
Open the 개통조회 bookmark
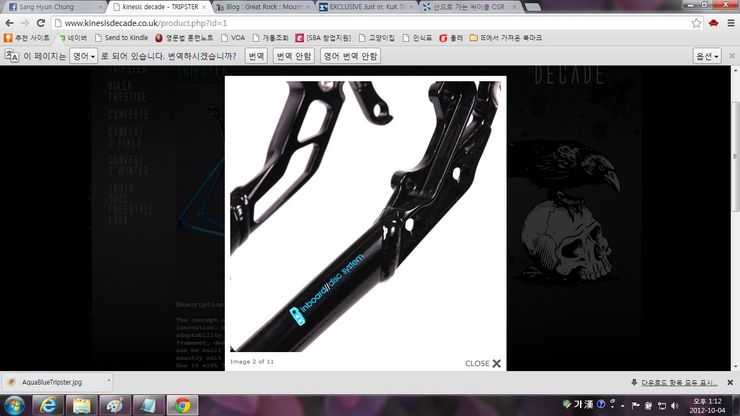click(x=270, y=38)
